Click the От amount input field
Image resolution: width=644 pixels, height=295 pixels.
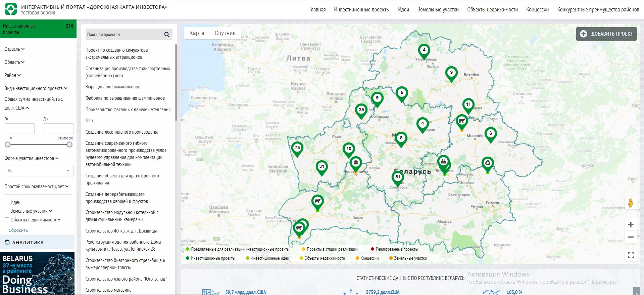19,129
